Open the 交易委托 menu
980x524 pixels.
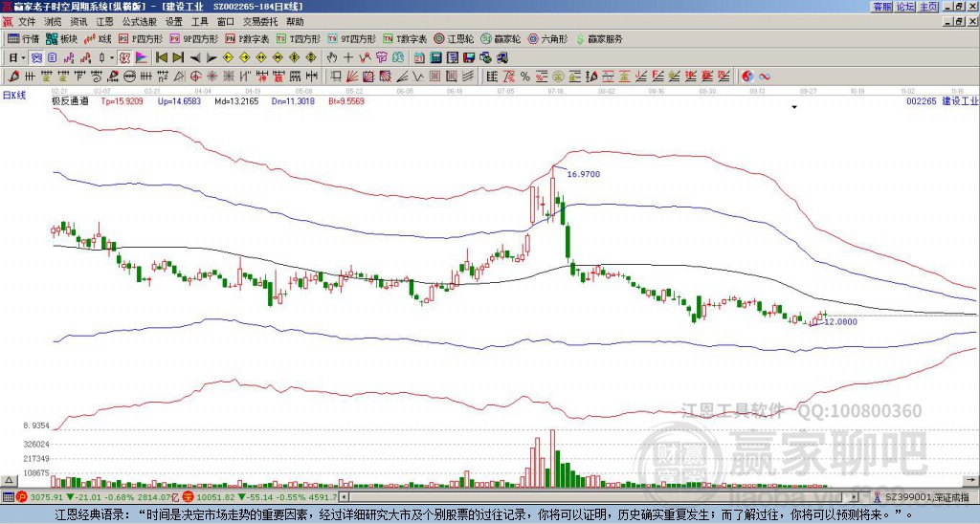(260, 22)
